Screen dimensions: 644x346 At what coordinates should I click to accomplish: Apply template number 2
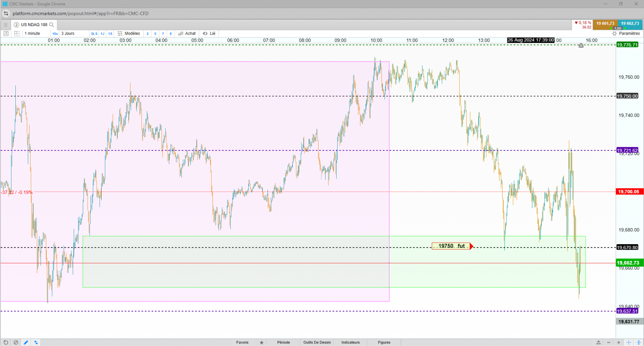click(147, 34)
